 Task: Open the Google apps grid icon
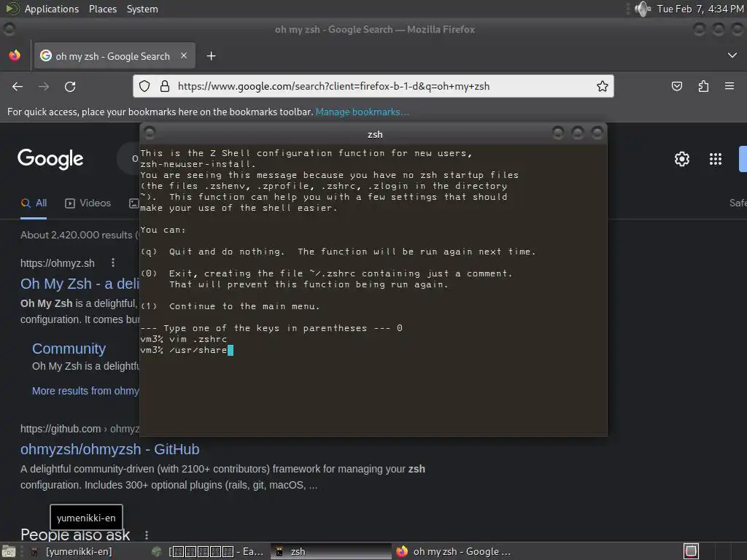(716, 159)
